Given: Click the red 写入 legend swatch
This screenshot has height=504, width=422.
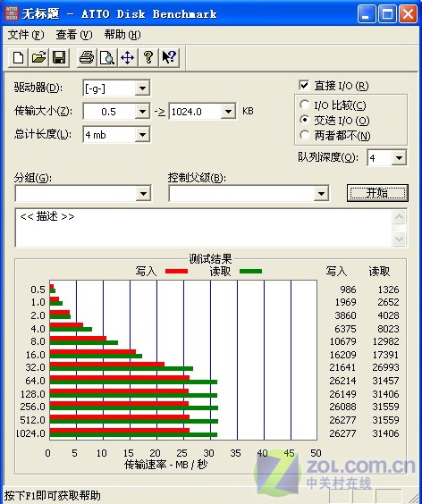Looking at the screenshot, I should [x=176, y=272].
